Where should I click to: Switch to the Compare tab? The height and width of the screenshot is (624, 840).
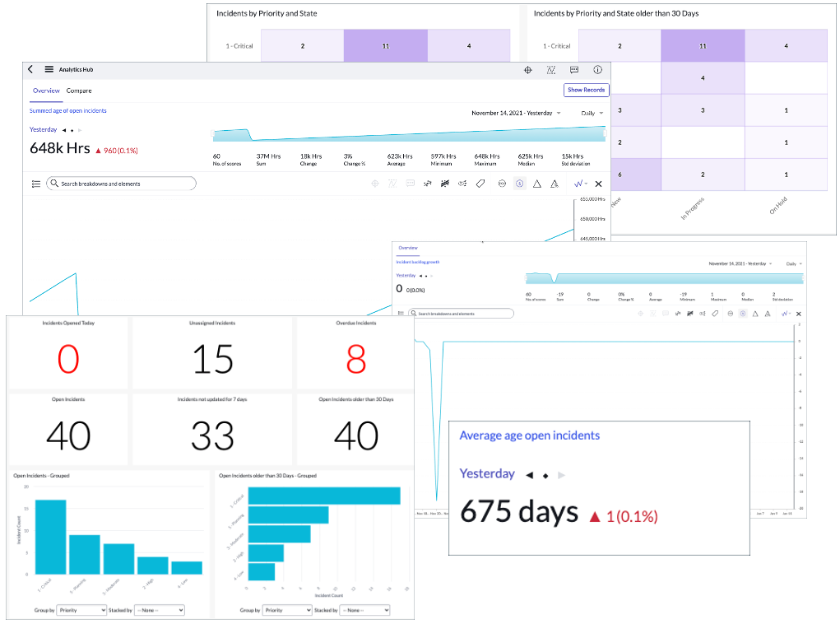79,91
